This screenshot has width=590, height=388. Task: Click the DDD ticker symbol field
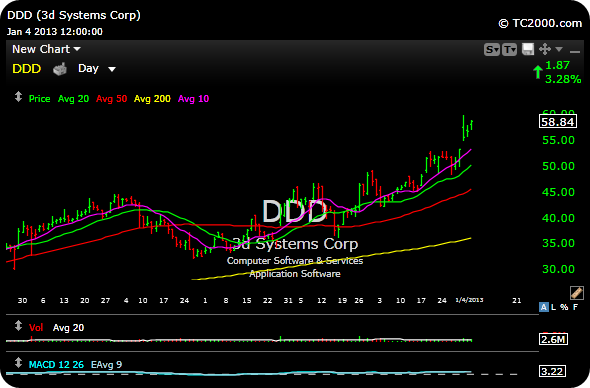(x=26, y=69)
